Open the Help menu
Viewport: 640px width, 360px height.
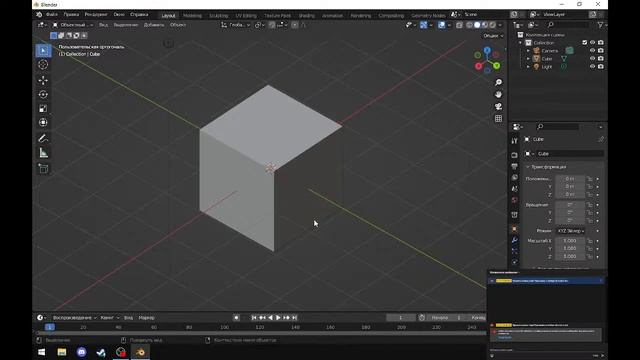tap(139, 15)
